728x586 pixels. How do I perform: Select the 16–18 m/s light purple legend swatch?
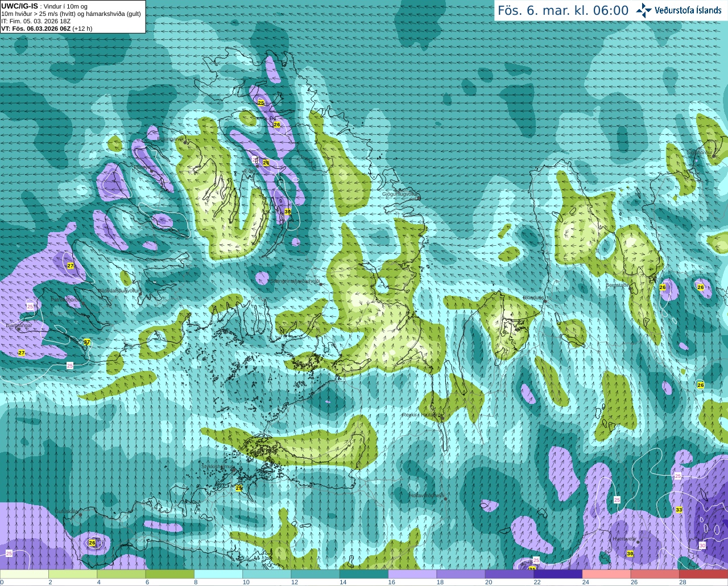(x=412, y=573)
